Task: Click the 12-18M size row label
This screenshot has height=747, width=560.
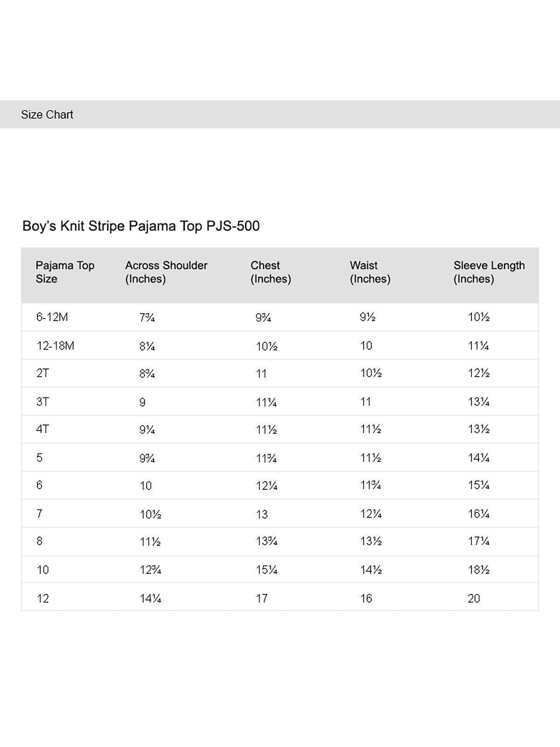Action: (56, 346)
